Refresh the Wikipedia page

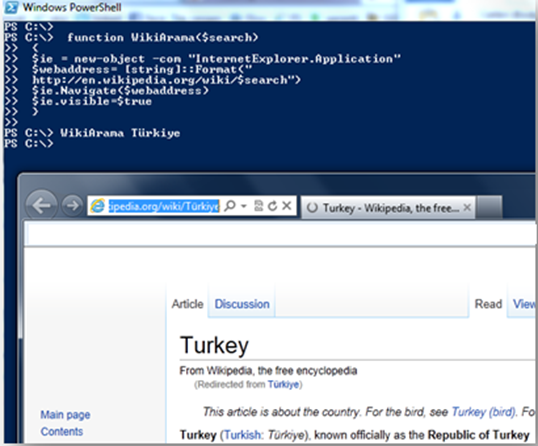point(273,206)
